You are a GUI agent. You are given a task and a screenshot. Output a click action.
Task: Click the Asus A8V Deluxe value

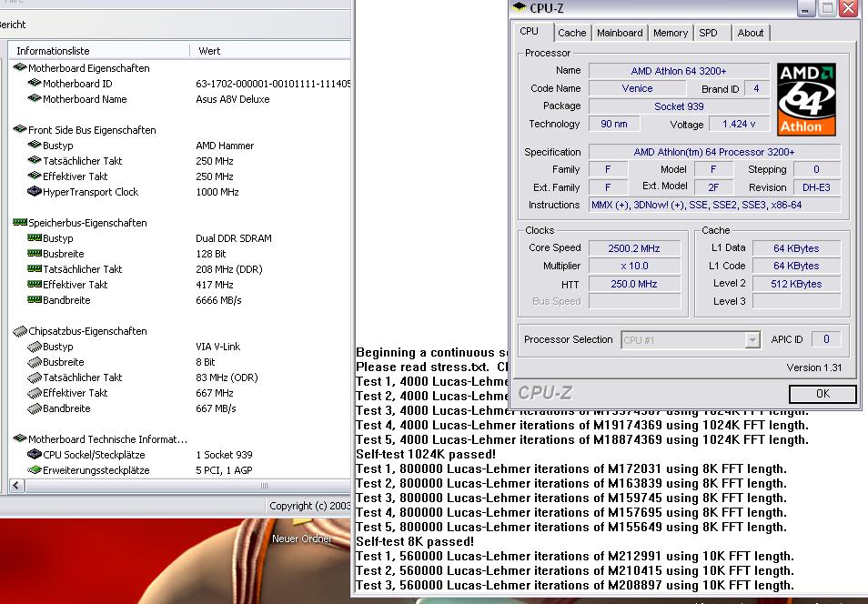click(x=233, y=99)
